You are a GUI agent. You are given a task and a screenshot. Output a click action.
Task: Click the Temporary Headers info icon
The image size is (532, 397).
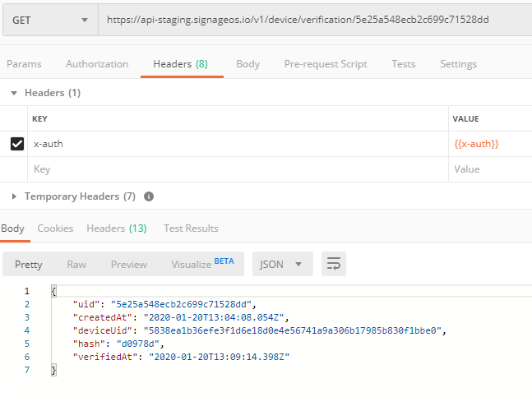point(149,196)
